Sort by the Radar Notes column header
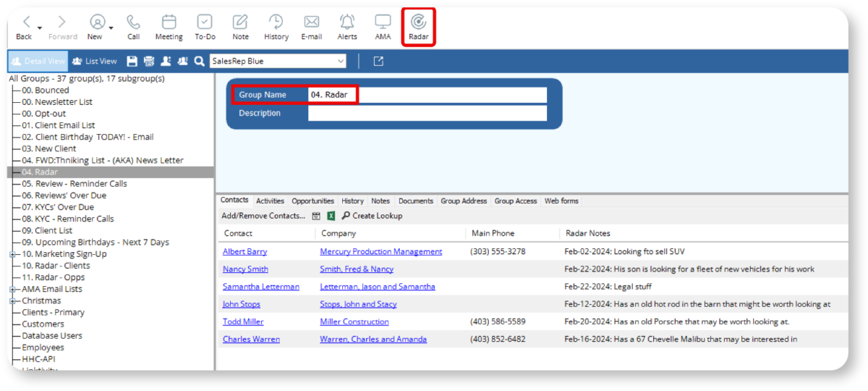 coord(588,233)
